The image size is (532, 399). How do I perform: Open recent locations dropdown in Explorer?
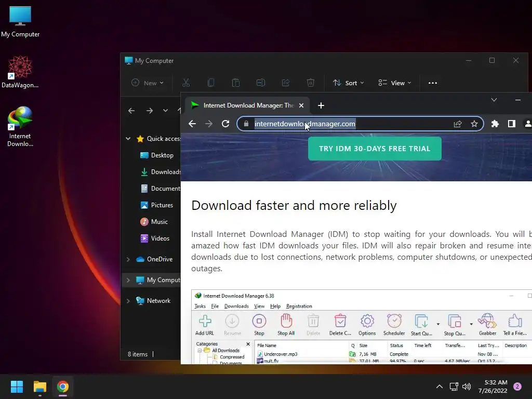[x=165, y=111]
